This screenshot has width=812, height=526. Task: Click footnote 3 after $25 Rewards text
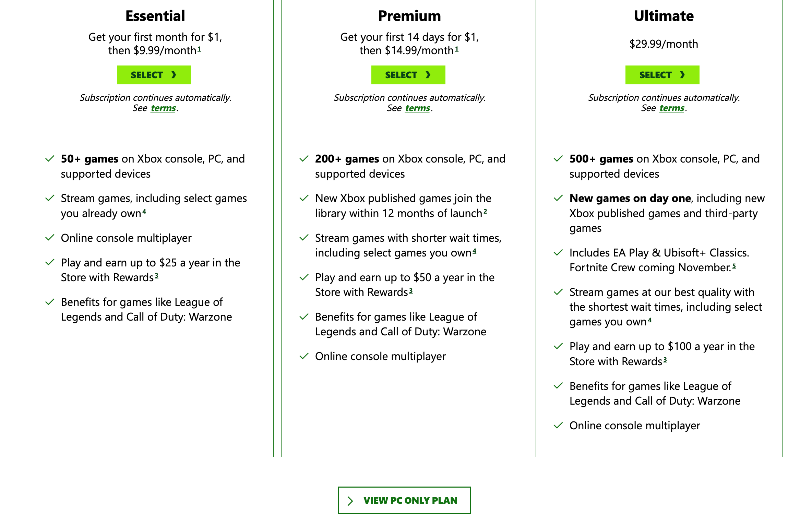pyautogui.click(x=156, y=275)
